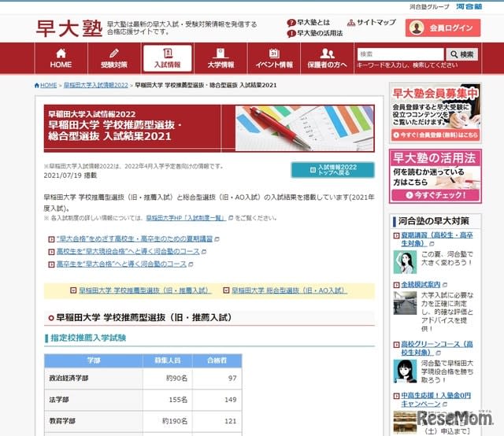This screenshot has height=436, width=504.
Task: Open the 高校生を早大現役合格へ導くコース link
Action: click(128, 252)
